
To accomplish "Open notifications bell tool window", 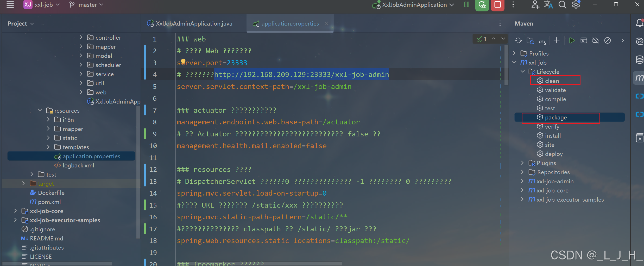I will pos(639,23).
